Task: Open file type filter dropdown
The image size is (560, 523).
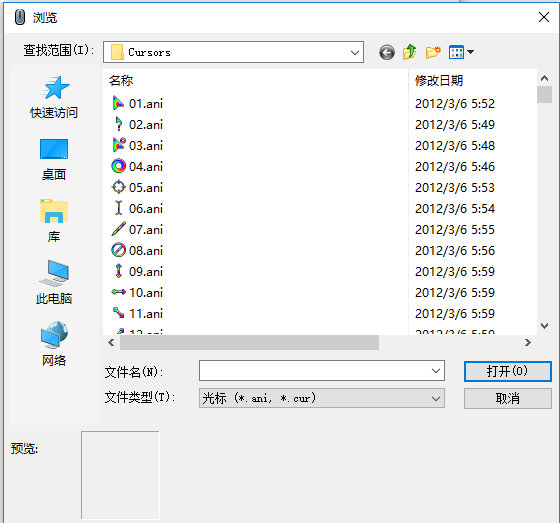Action: pos(322,398)
